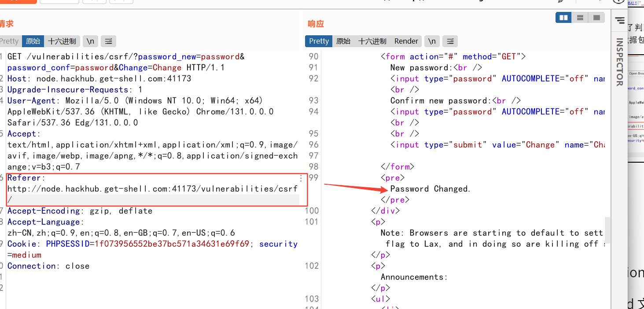Open request pane options menu icon

[108, 41]
